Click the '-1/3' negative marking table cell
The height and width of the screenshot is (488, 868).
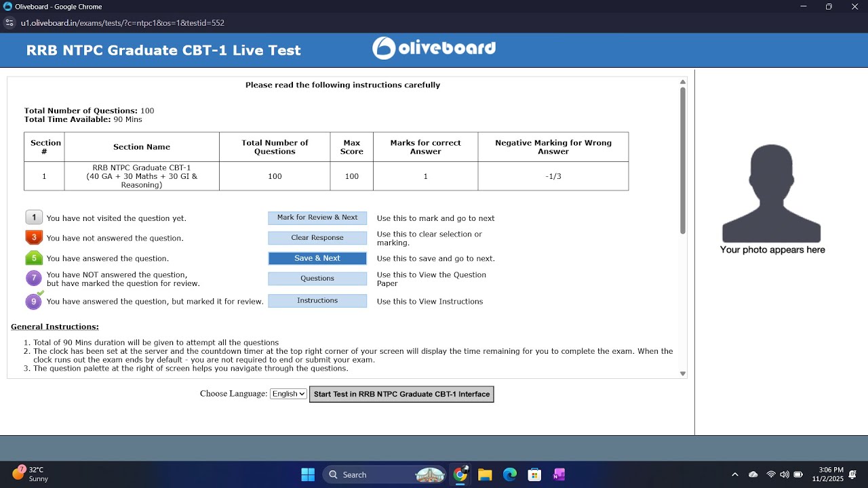(553, 176)
